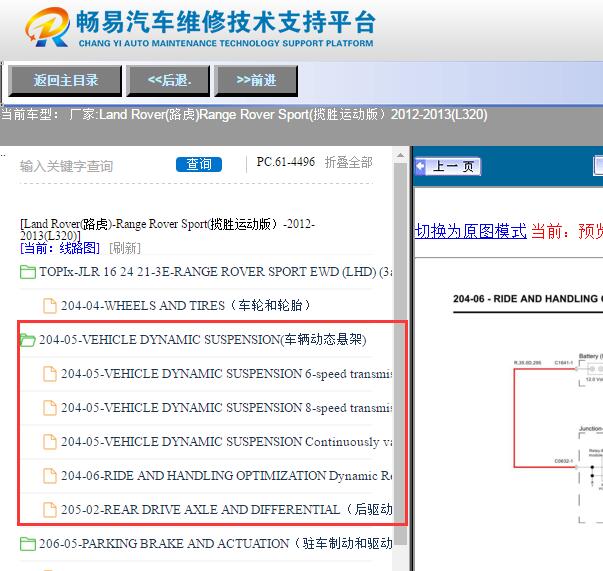Open 204-06-RIDE AND HANDLING OPTIMIZATION document
This screenshot has width=603, height=571.
coord(226,476)
